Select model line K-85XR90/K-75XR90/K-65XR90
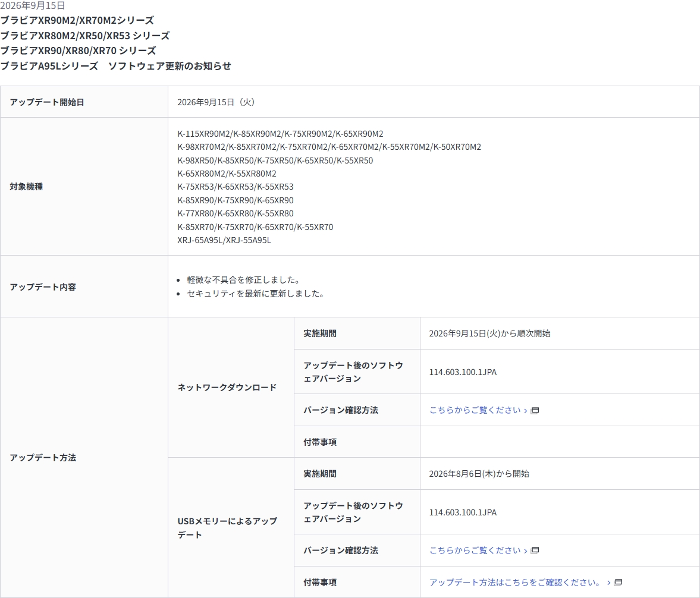 pos(236,200)
